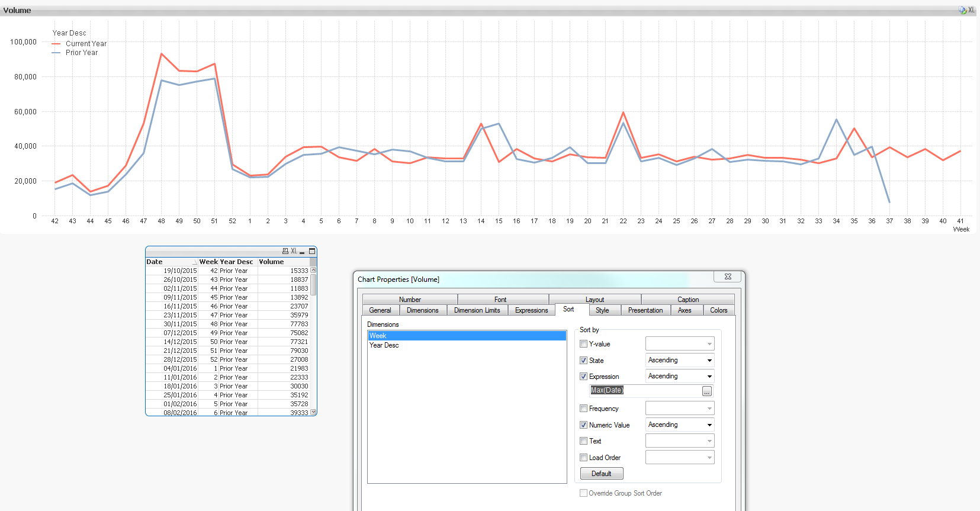The image size is (980, 511).
Task: Tick the Override Group Sort Order checkbox
Action: [x=584, y=493]
